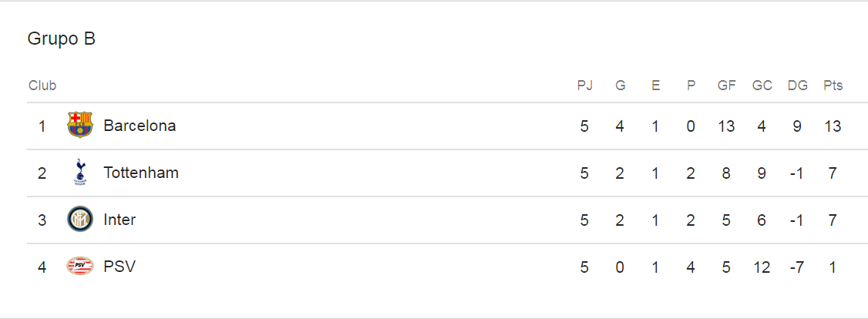Click the DG column header
868x319 pixels.
click(797, 86)
